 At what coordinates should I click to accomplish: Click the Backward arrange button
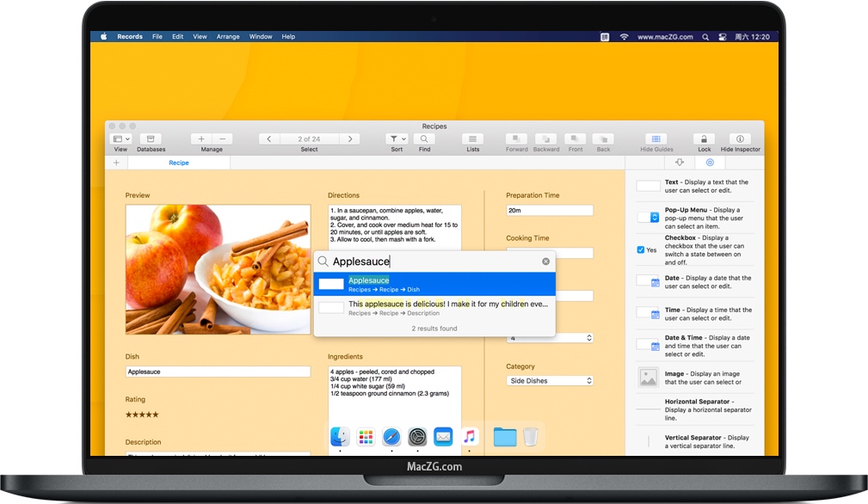tap(545, 138)
